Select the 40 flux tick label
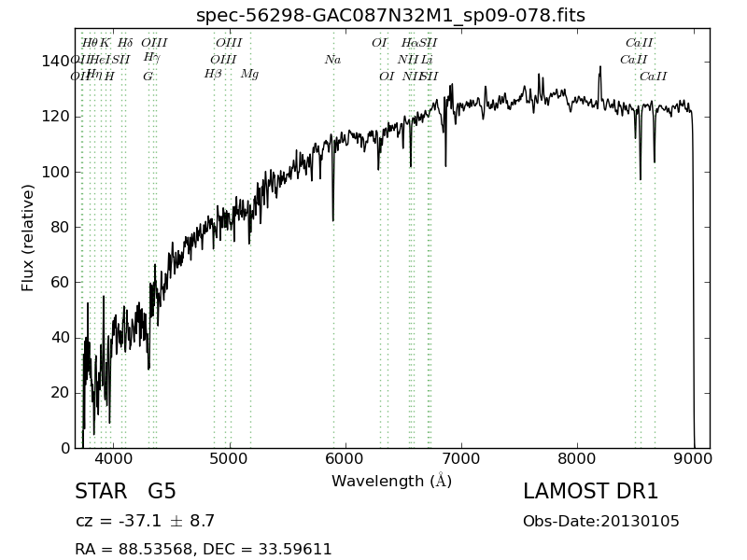This screenshot has width=747, height=560. click(x=61, y=338)
